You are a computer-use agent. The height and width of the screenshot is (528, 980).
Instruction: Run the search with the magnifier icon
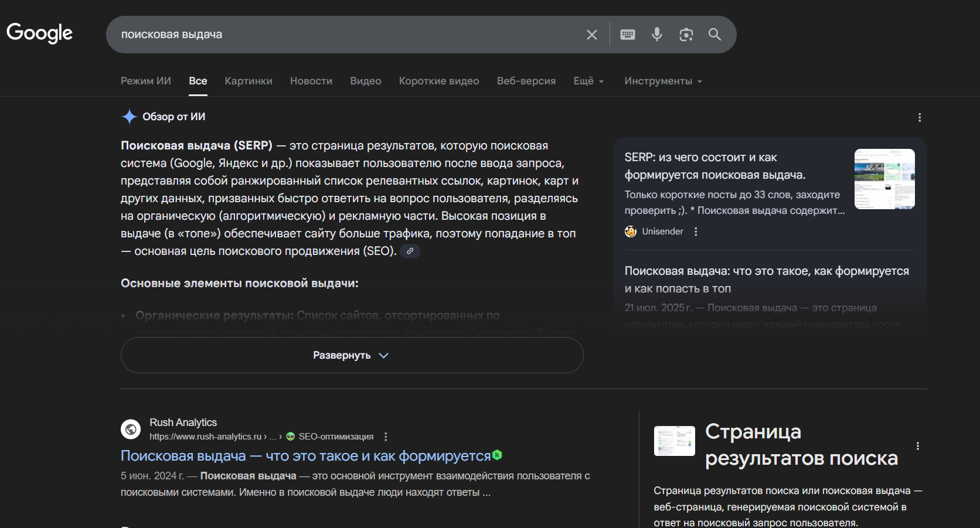click(714, 34)
